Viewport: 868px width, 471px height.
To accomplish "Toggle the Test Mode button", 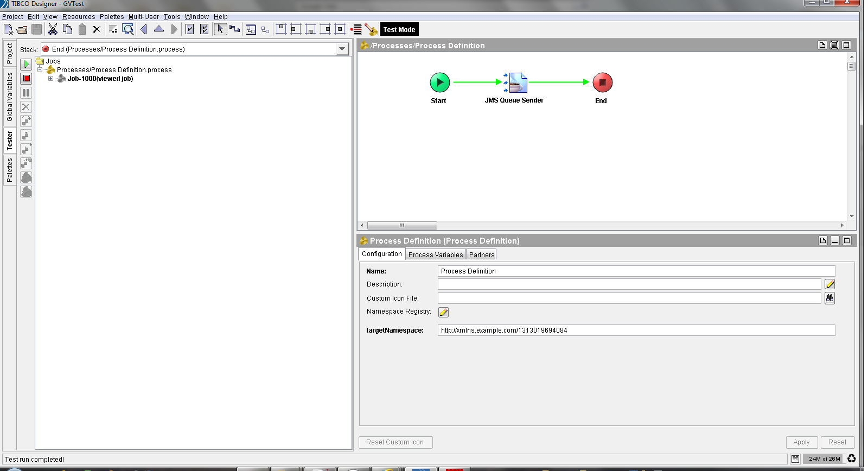I will pos(399,30).
